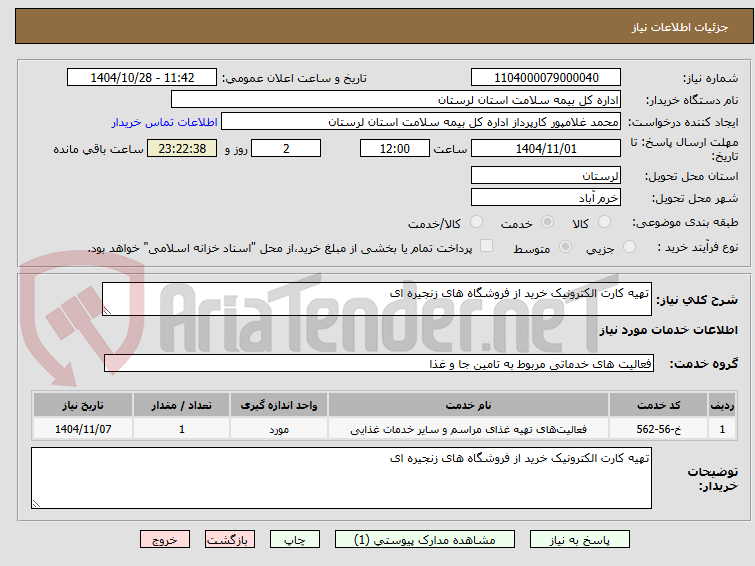Select the کالا/خدمت radio option
755x566 pixels.
coord(476,222)
